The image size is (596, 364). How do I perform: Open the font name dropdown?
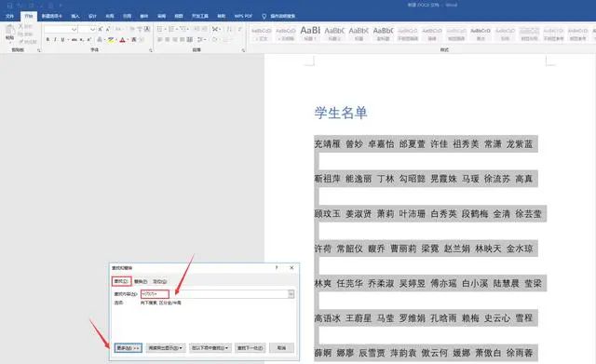[x=74, y=29]
